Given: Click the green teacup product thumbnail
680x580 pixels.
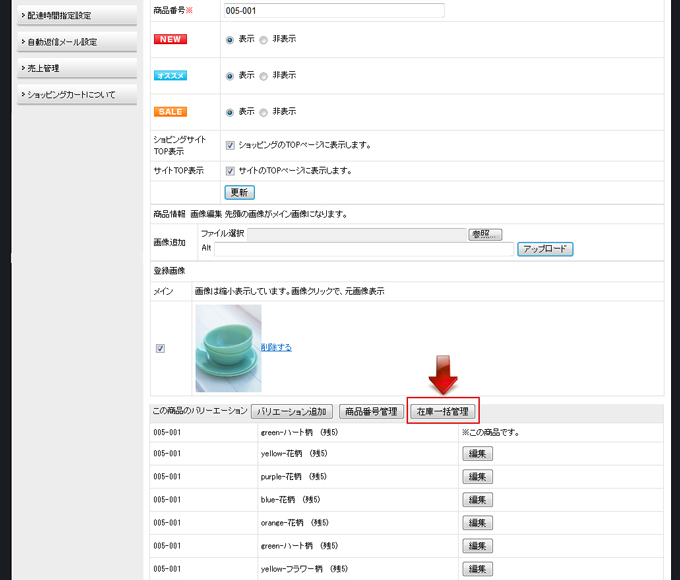Looking at the screenshot, I should (228, 348).
